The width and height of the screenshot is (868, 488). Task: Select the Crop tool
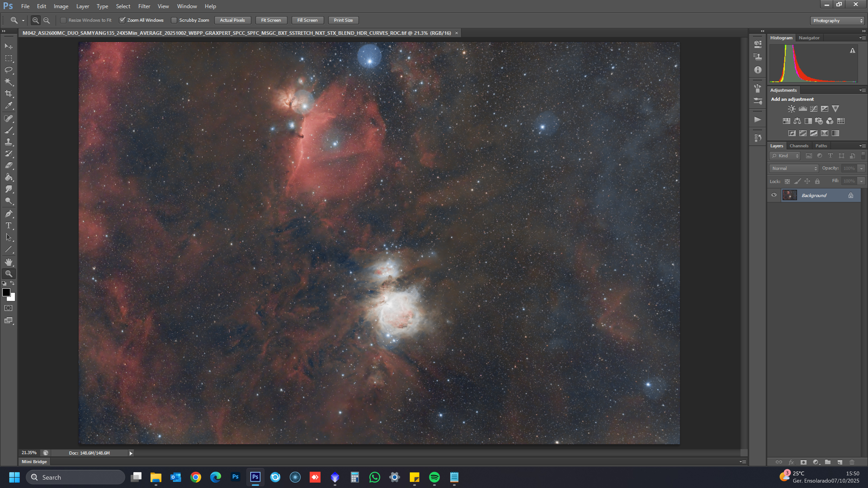tap(9, 94)
